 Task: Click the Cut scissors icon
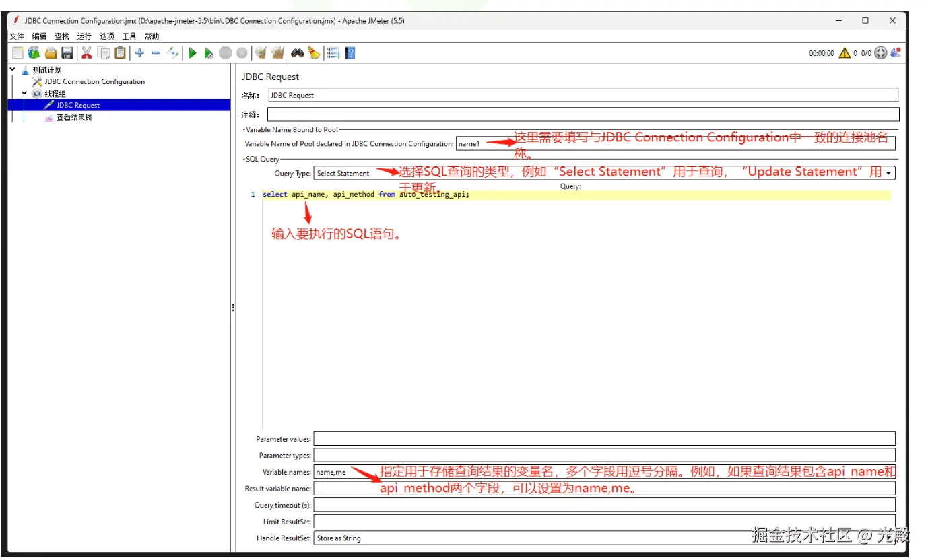[x=87, y=53]
